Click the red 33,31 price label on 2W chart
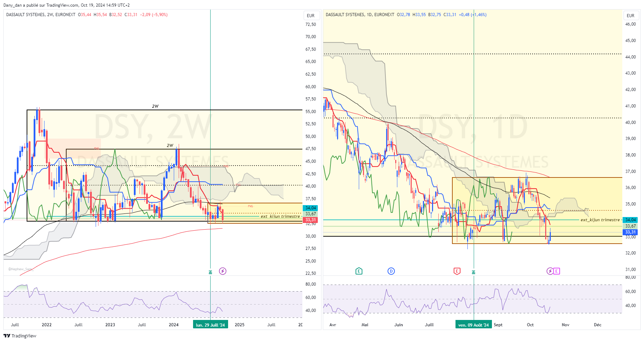This screenshot has height=342, width=644. (x=310, y=220)
